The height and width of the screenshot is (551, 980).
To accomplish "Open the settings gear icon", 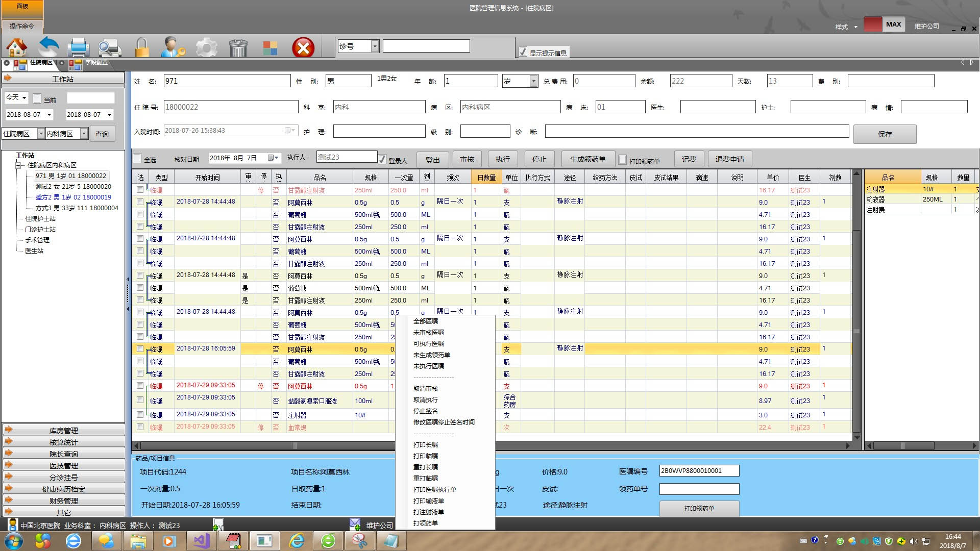I will (206, 47).
